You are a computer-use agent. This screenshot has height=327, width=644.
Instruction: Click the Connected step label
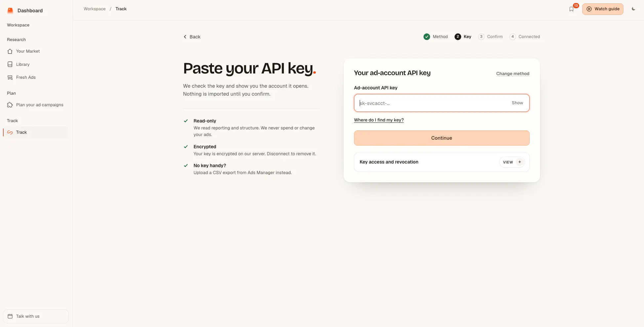point(529,37)
